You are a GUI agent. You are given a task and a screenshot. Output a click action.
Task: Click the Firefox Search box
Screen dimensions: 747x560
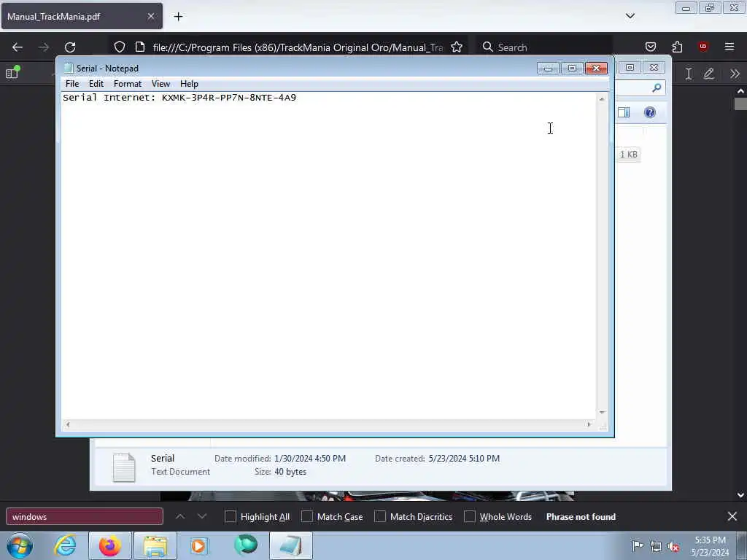(x=544, y=47)
